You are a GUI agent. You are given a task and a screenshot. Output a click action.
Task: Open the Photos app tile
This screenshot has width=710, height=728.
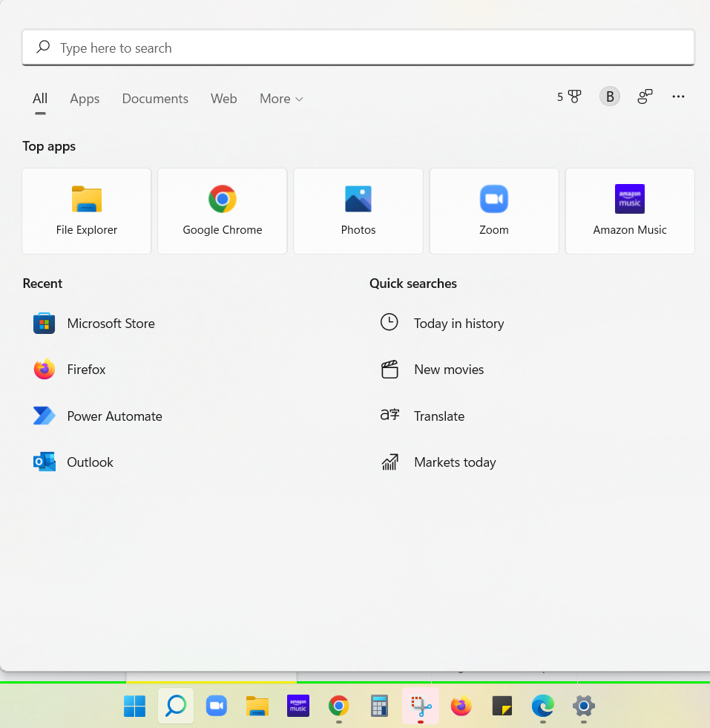(x=358, y=211)
